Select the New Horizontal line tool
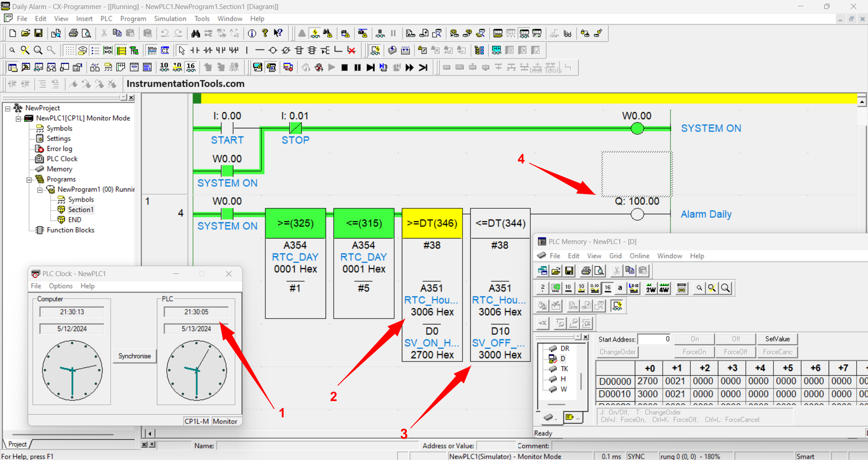 259,50
